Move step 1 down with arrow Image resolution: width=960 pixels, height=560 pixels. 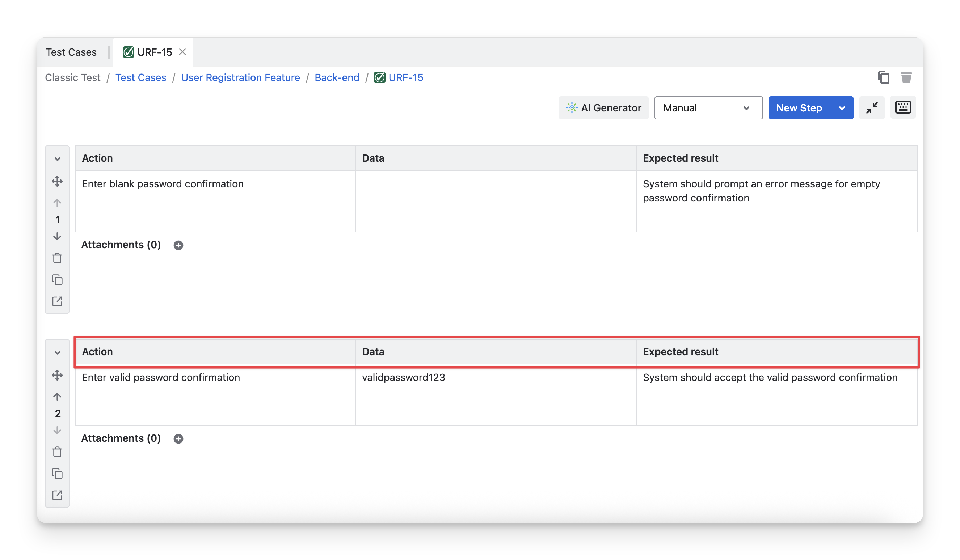[57, 237]
